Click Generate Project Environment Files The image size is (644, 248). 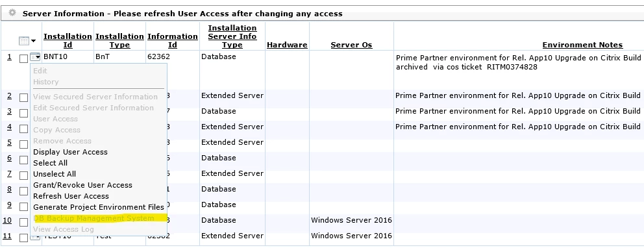pyautogui.click(x=99, y=207)
